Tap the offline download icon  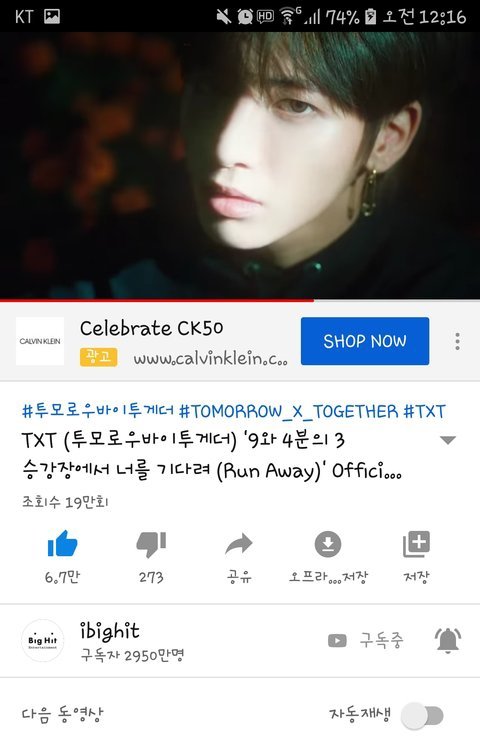[328, 544]
